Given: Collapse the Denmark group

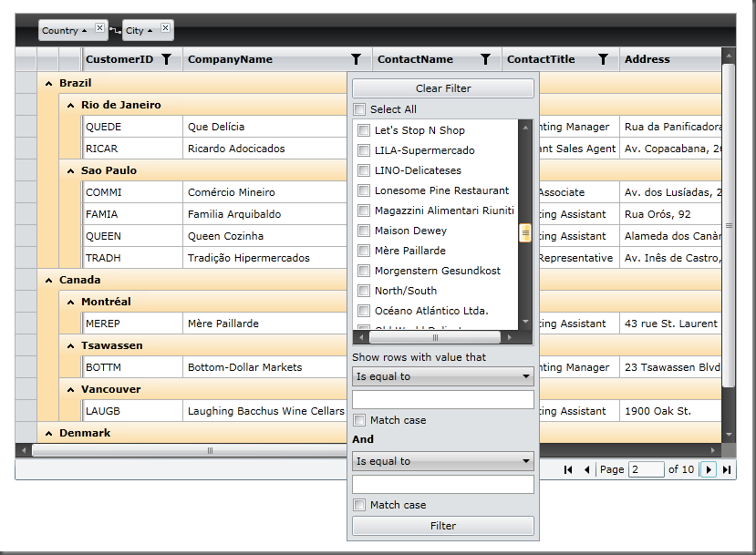Looking at the screenshot, I should (48, 433).
